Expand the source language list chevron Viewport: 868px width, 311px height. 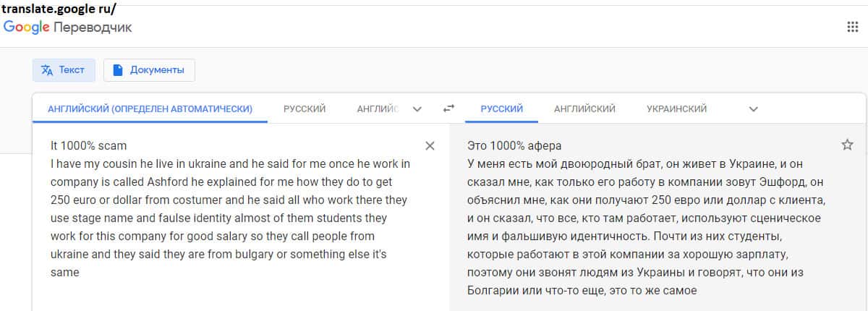click(x=417, y=109)
